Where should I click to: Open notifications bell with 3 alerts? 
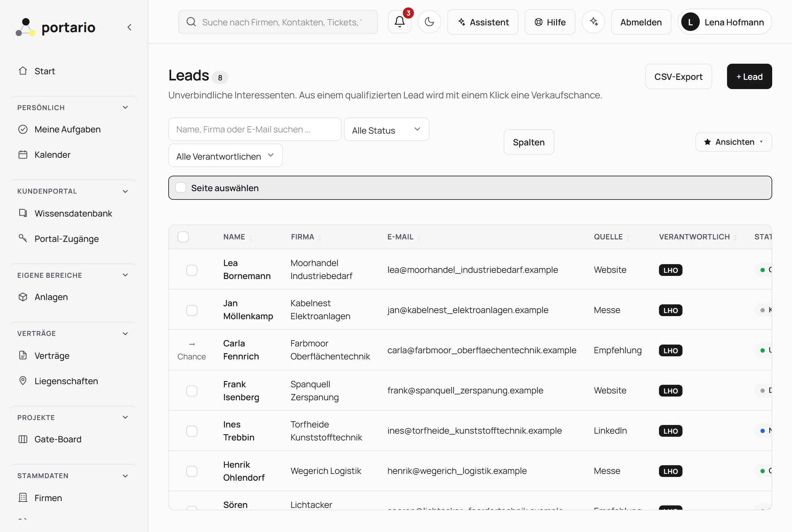(x=400, y=22)
